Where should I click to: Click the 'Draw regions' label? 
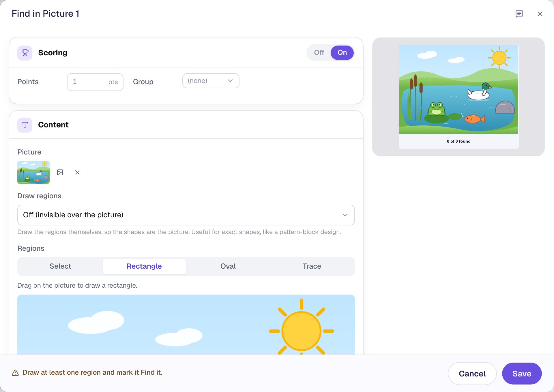39,196
